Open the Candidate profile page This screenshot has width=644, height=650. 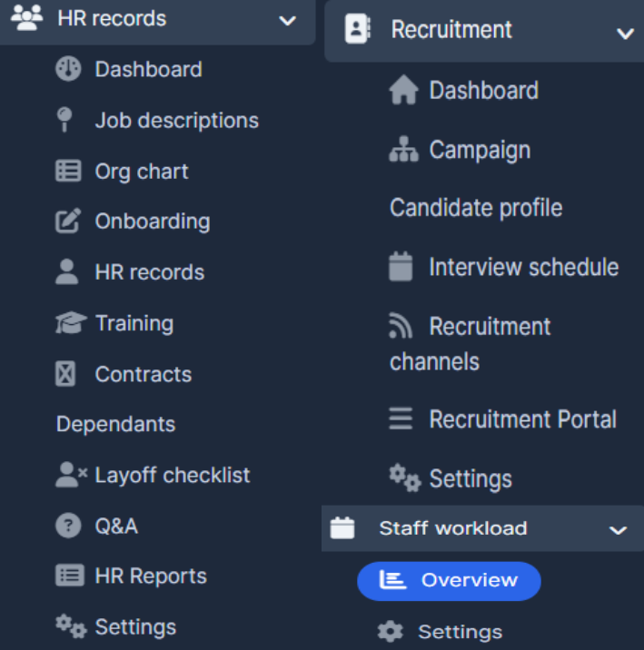pyautogui.click(x=476, y=208)
